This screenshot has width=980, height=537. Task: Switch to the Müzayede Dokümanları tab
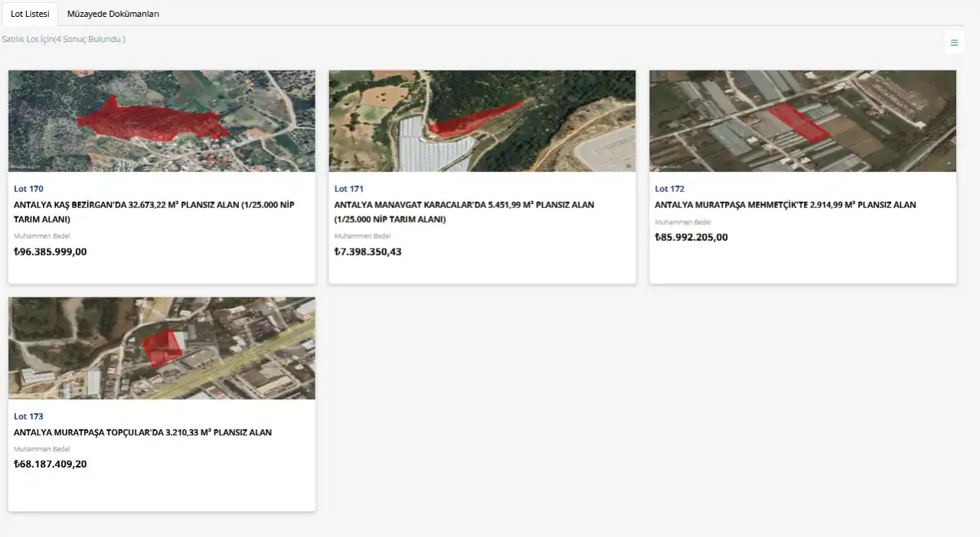pos(113,13)
